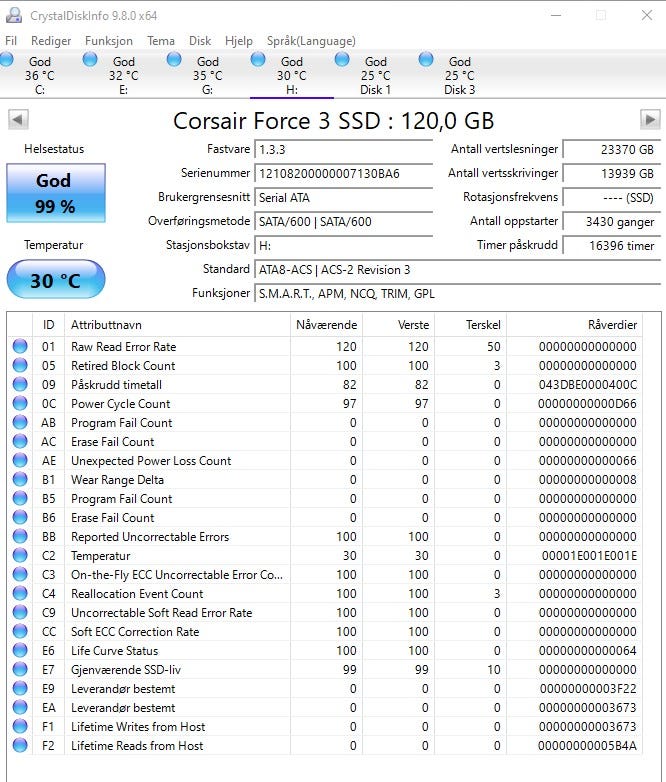Click status icon for Raw Read Error Rate
Screen dimensions: 666x782
(20, 346)
